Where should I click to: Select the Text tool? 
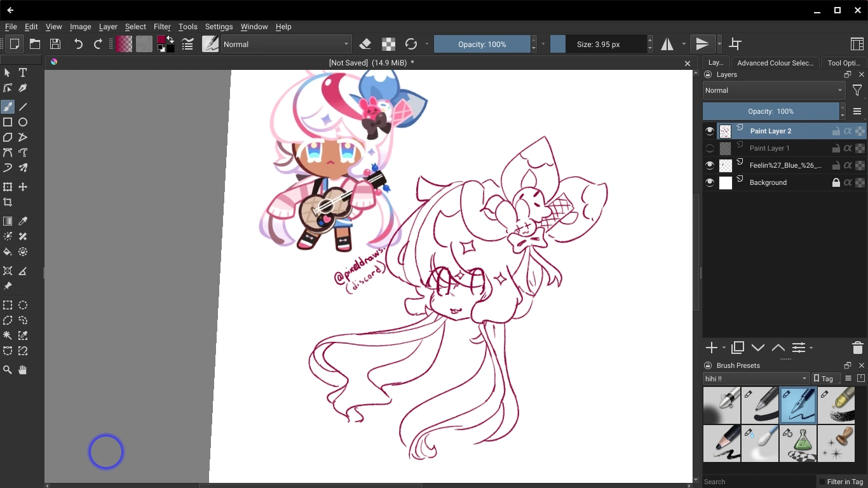(x=23, y=72)
